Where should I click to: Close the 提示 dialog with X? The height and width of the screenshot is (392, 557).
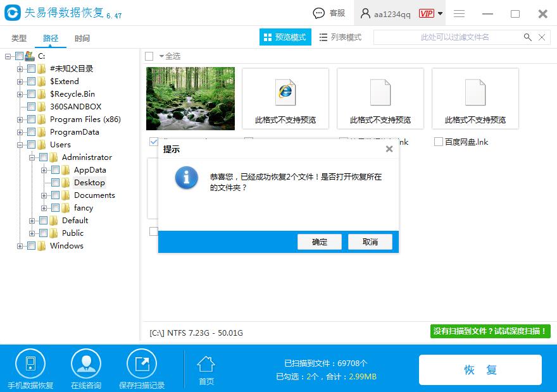coord(389,149)
